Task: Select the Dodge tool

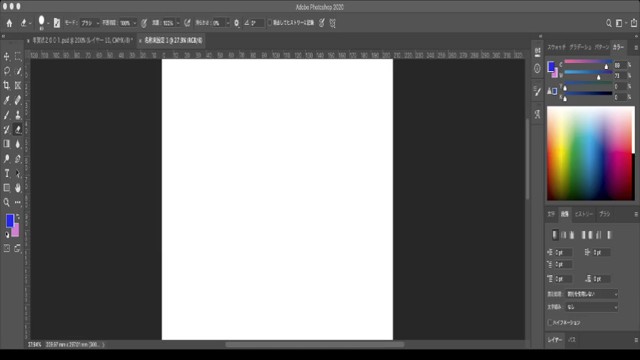Action: pos(7,158)
